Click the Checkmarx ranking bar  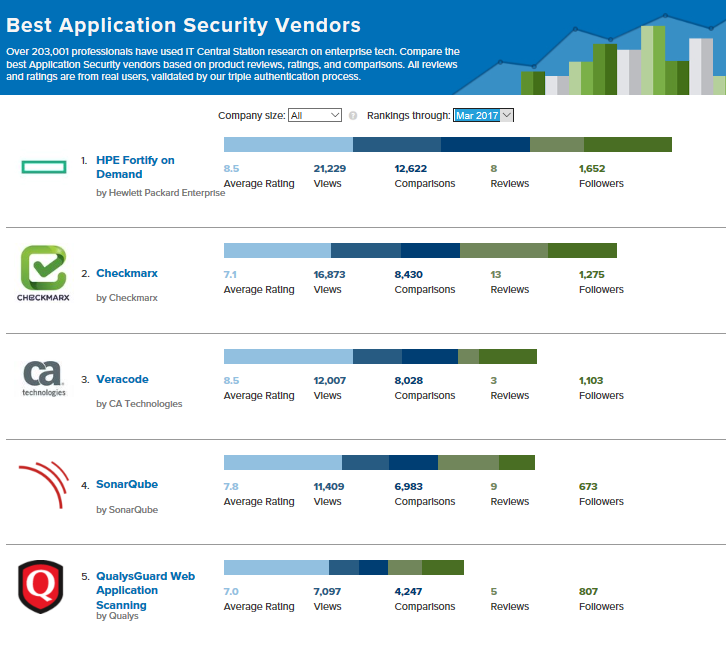tap(420, 251)
